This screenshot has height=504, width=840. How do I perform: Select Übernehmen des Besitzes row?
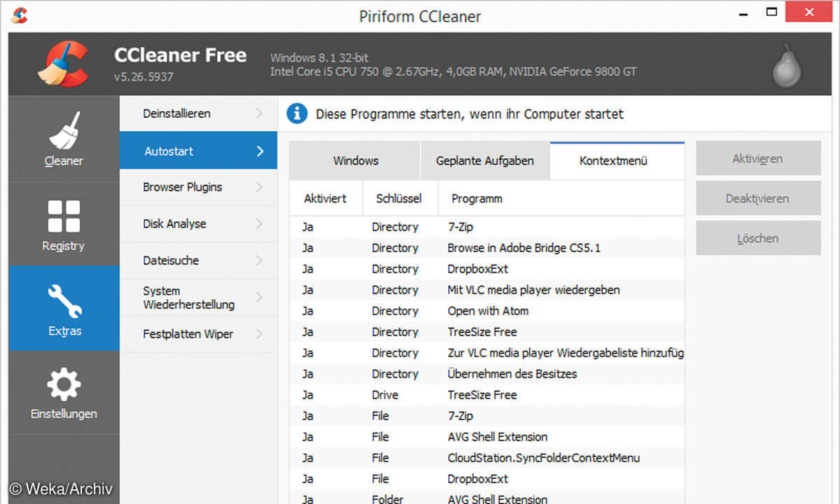(x=487, y=374)
